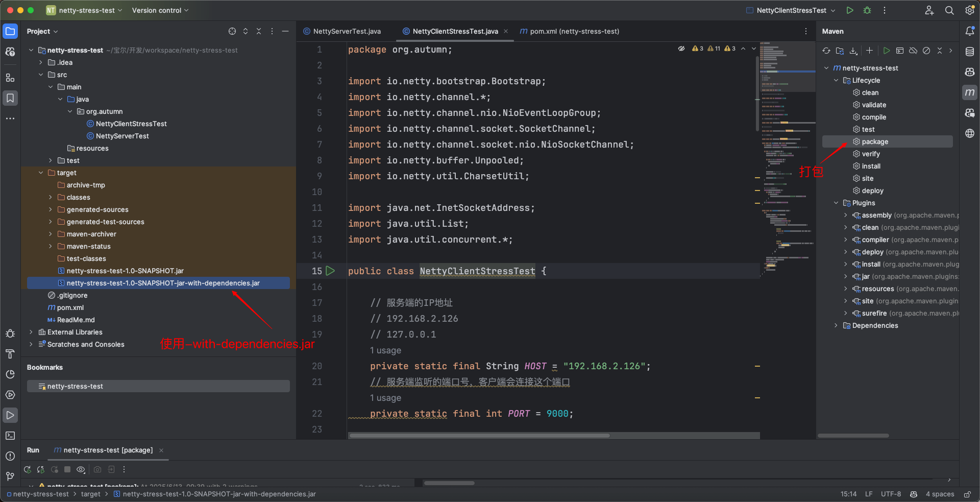
Task: Collapse all nodes in Maven panel
Action: point(940,51)
